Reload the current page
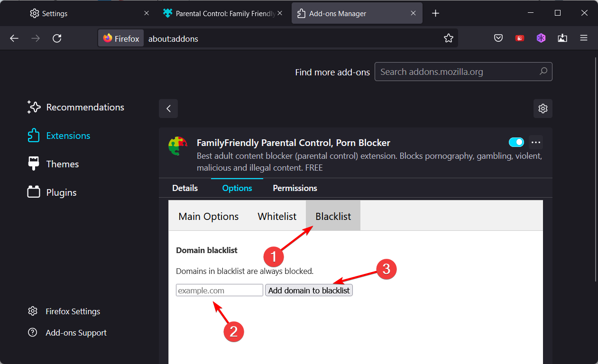The height and width of the screenshot is (364, 598). tap(57, 38)
